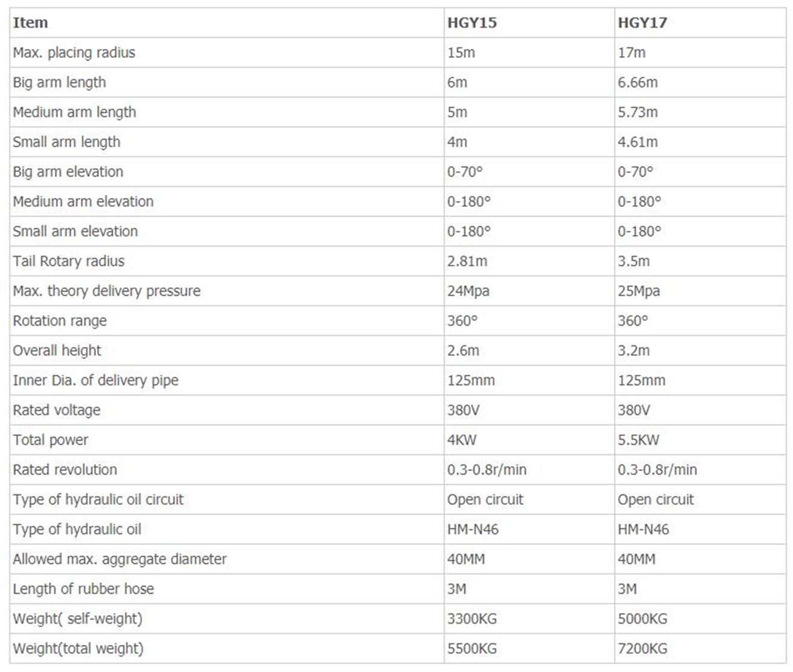Screen dimensions: 793x672
Task: Click the "Rotation range" row label
Action: pos(60,321)
